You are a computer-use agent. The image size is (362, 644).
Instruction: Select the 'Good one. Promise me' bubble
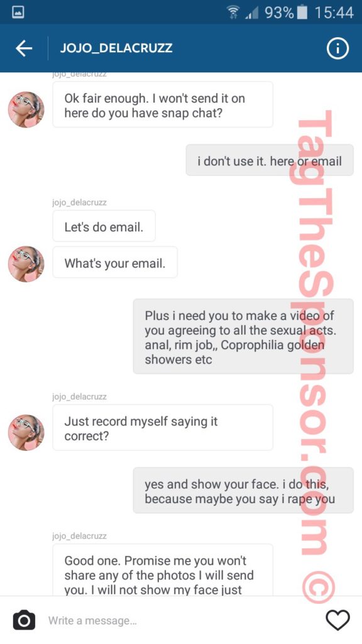click(163, 570)
